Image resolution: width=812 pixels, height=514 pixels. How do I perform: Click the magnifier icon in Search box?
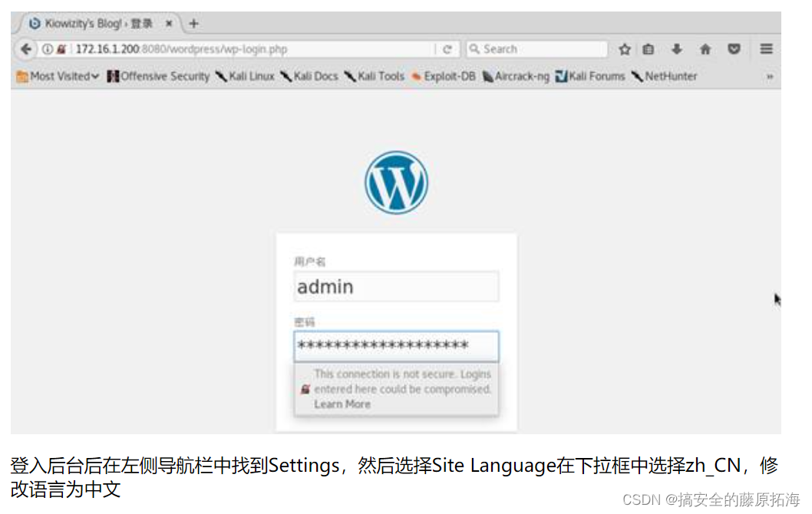coord(474,49)
